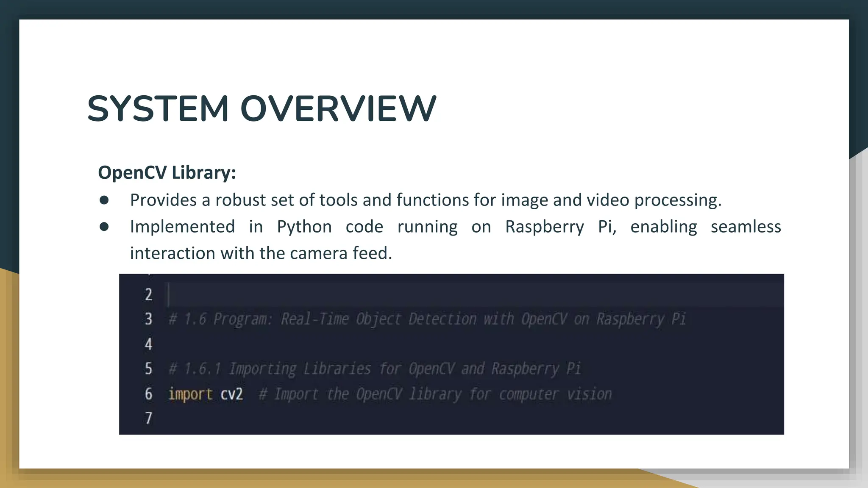Click the SYSTEM OVERVIEW slide title
Image resolution: width=868 pixels, height=488 pixels.
262,109
